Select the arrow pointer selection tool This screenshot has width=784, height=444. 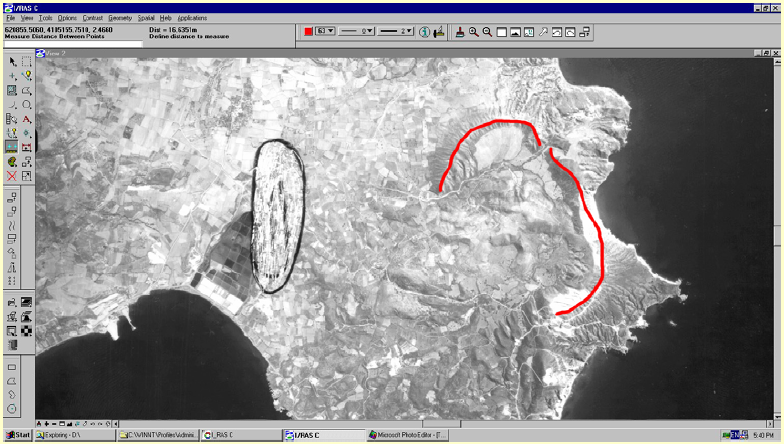12,61
